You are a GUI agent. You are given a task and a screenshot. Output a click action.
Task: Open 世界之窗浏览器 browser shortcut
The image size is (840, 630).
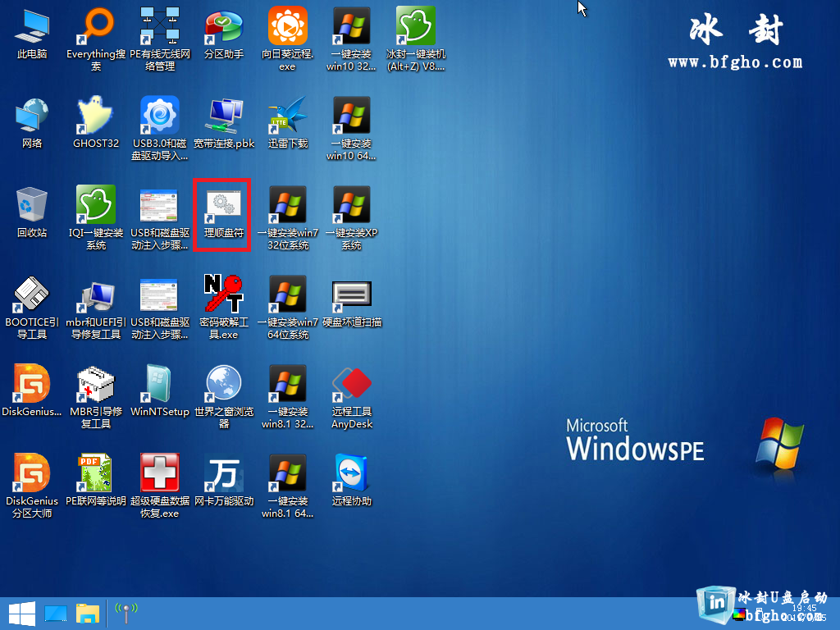click(224, 396)
